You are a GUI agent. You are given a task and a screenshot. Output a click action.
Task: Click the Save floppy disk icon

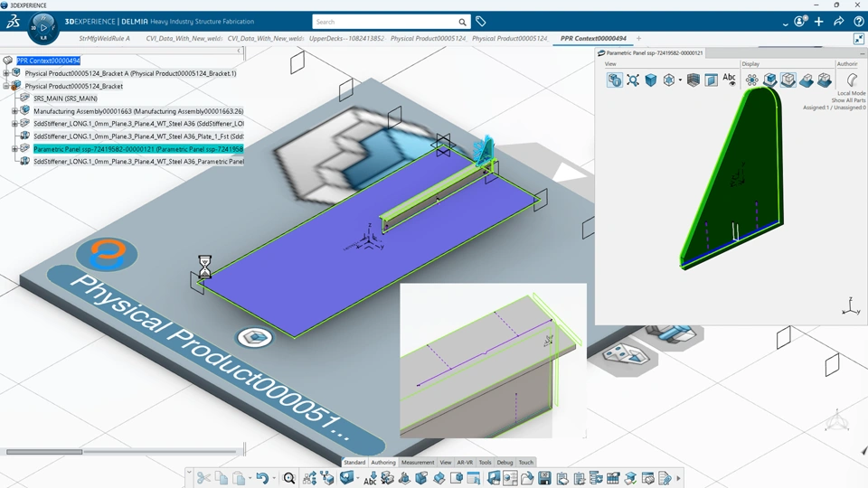544,478
